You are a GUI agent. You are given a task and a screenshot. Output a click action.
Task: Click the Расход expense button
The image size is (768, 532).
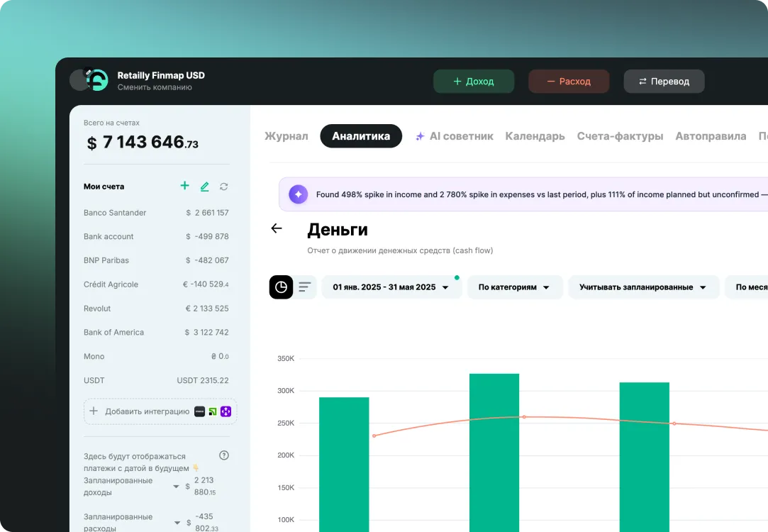(569, 82)
